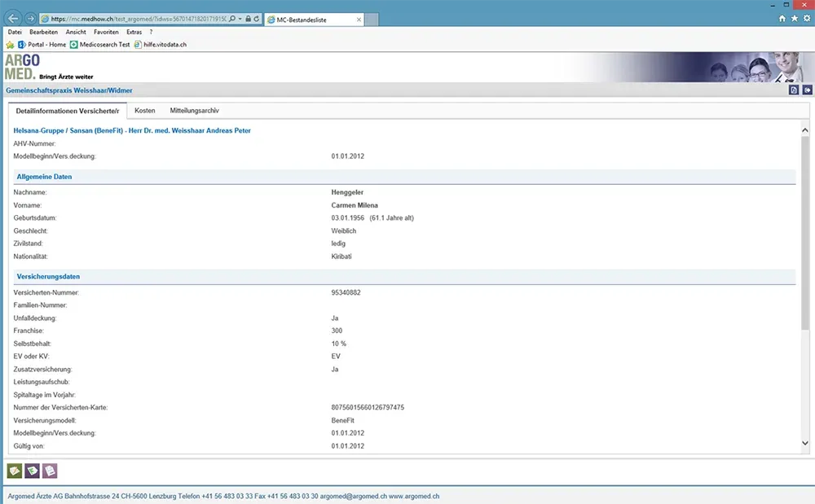
Task: Click the Gültig von date 01.01.2012
Action: (348, 446)
